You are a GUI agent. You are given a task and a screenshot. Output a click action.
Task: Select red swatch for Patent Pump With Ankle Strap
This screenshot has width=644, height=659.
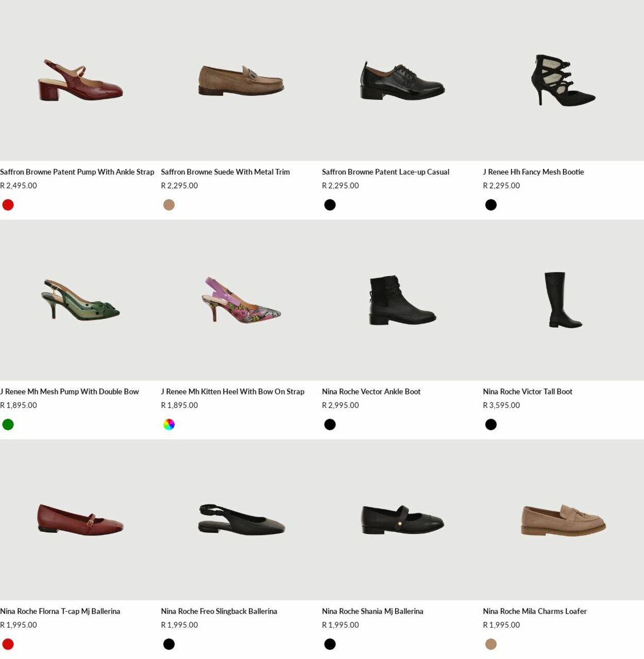click(8, 205)
